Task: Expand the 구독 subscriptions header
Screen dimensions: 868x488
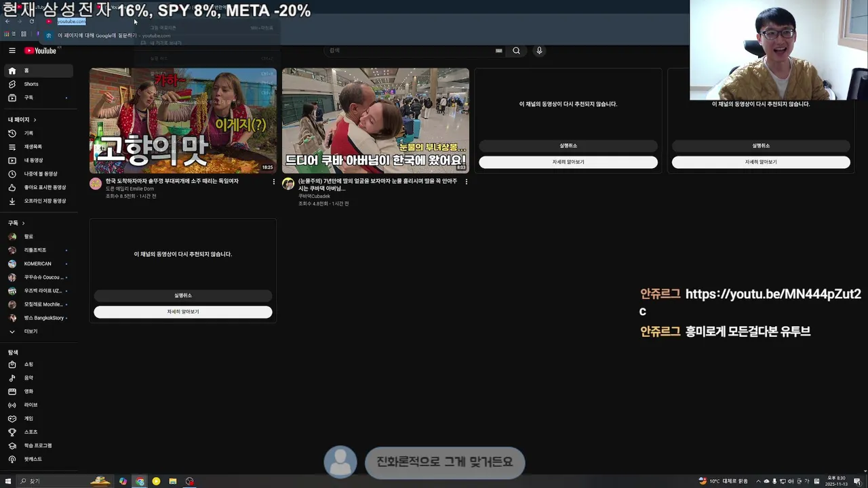Action: tap(16, 223)
